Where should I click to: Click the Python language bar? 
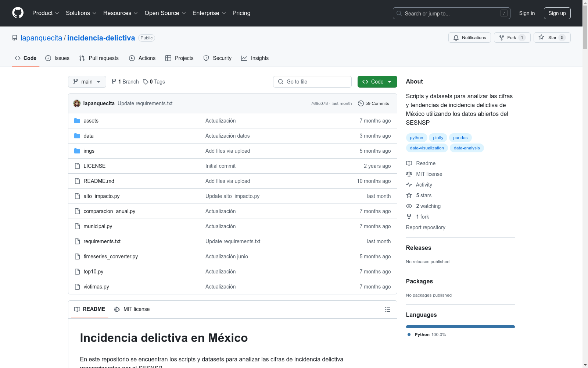pos(460,327)
